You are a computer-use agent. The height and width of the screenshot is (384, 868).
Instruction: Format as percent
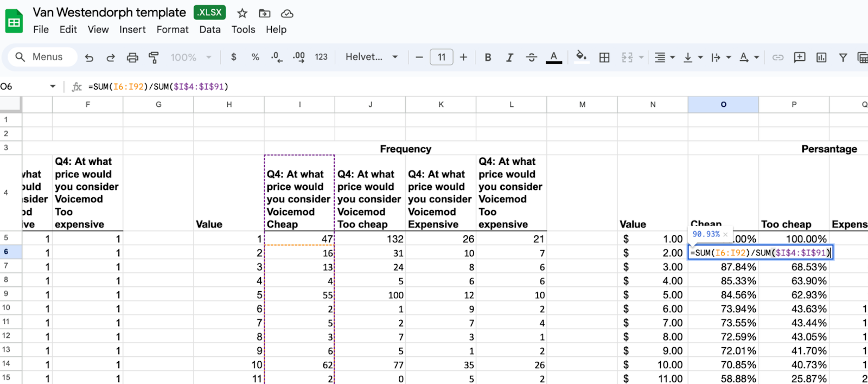pos(255,57)
